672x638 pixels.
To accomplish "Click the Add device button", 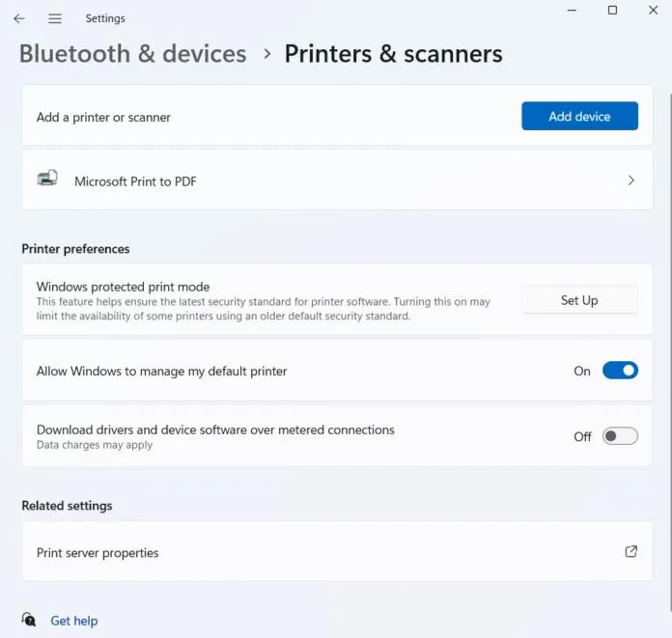I will pyautogui.click(x=579, y=116).
